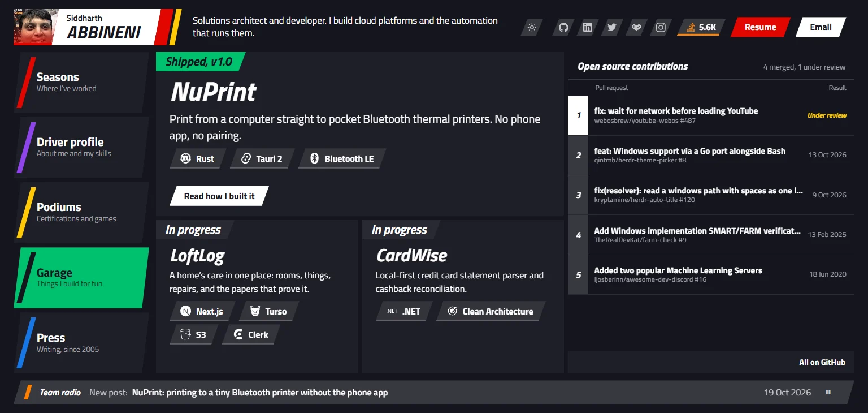Click the row number 1 badge
Viewport: 868px width, 413px height.
[x=578, y=115]
